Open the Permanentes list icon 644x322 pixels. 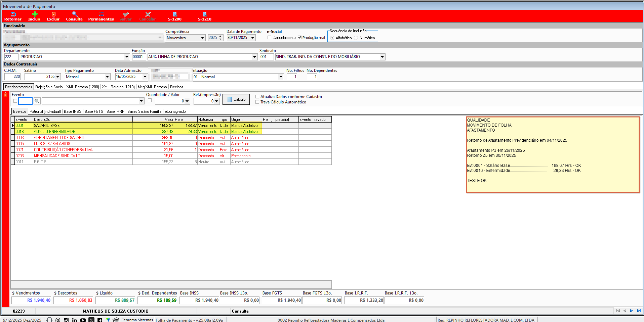pos(101,14)
